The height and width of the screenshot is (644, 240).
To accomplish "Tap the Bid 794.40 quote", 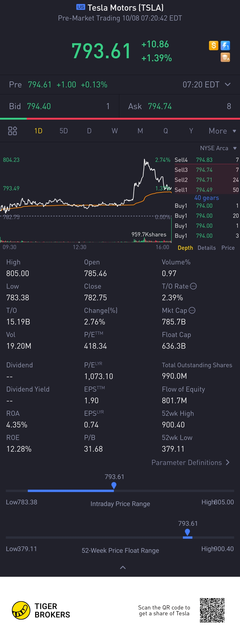I will (59, 106).
